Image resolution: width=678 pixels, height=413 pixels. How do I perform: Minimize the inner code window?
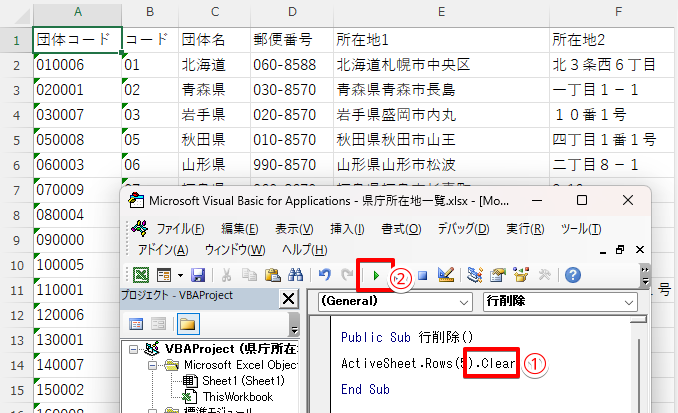tap(603, 251)
